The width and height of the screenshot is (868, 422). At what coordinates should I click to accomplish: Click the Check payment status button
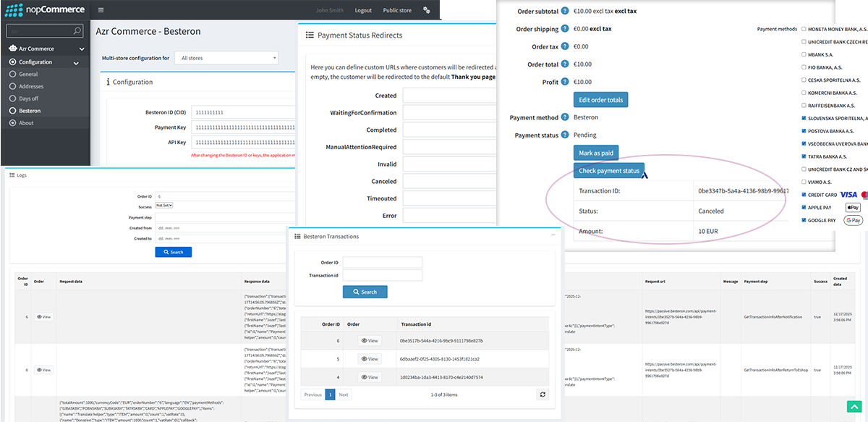(x=608, y=171)
